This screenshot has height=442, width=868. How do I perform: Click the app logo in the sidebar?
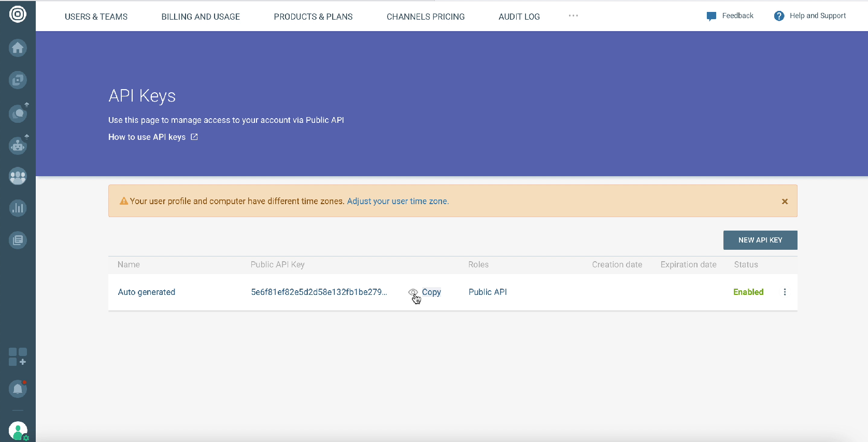(x=18, y=14)
